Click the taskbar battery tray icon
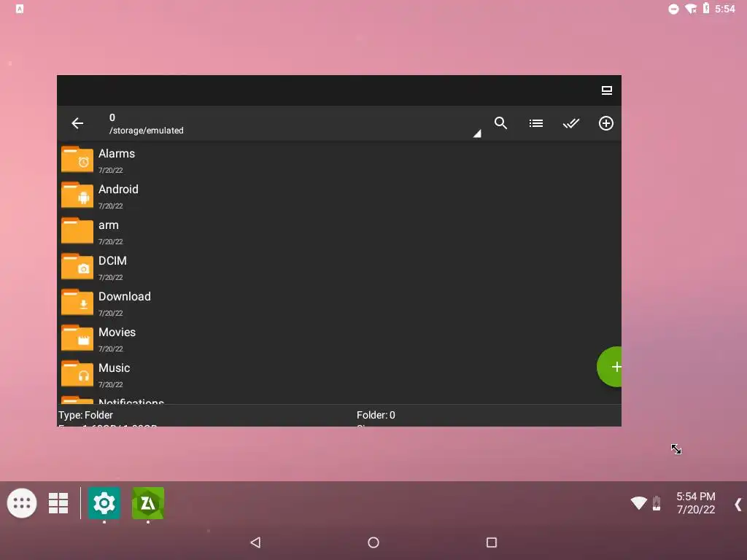This screenshot has width=747, height=560. [x=657, y=503]
